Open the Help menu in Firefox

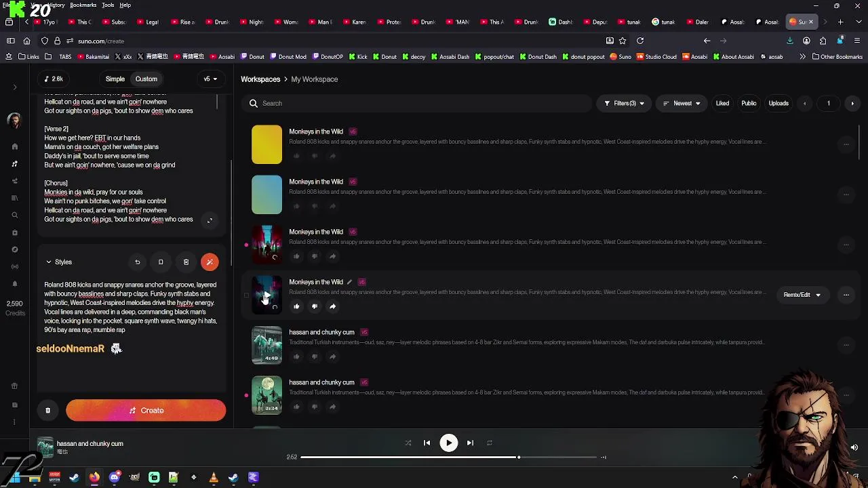125,5
